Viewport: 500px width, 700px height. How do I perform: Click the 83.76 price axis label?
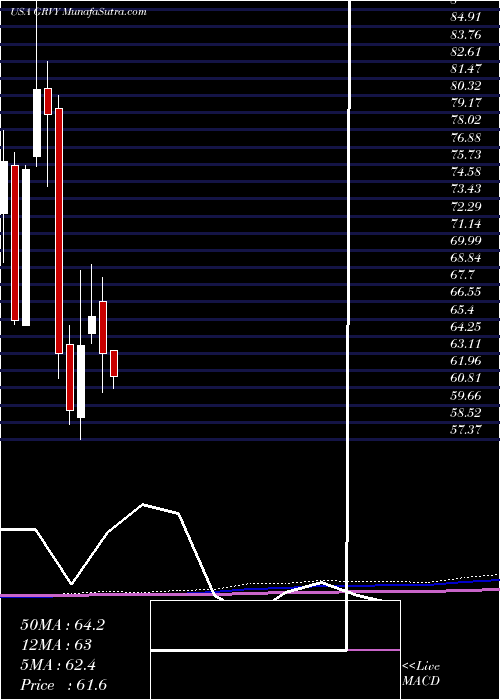click(x=465, y=34)
